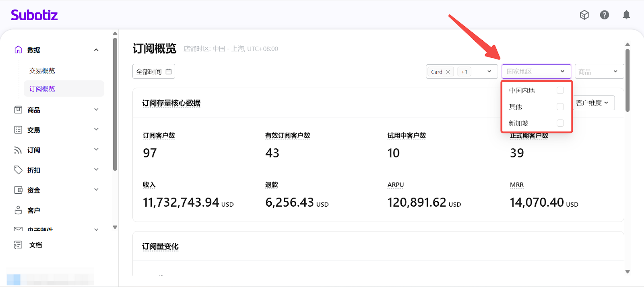Click the 折扣 tag icon in sidebar
The height and width of the screenshot is (287, 644).
point(18,170)
